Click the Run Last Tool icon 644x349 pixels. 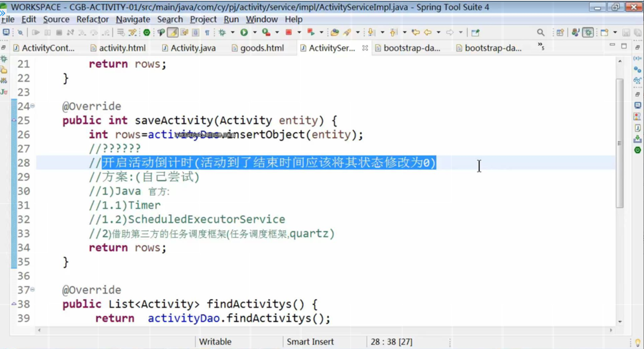(266, 32)
